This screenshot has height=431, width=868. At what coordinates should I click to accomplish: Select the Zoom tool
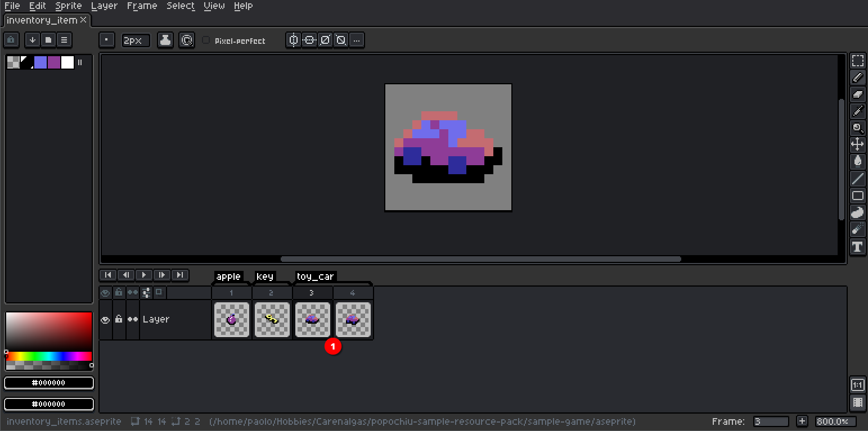pos(858,128)
